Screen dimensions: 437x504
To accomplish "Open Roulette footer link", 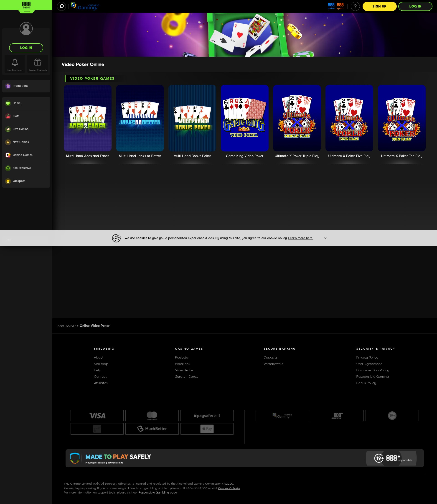I will pyautogui.click(x=181, y=358).
